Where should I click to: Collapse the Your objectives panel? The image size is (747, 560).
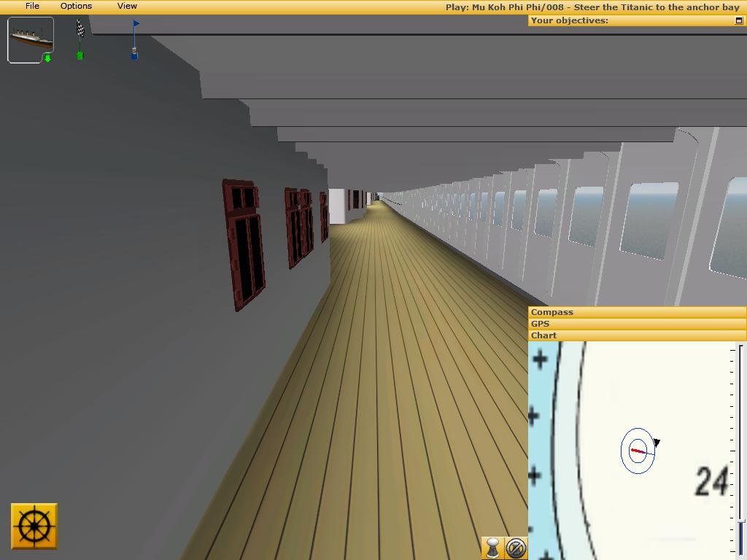pyautogui.click(x=739, y=20)
